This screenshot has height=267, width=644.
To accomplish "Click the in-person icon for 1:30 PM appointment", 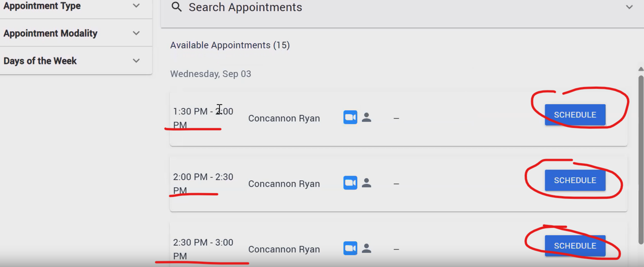I will point(366,117).
